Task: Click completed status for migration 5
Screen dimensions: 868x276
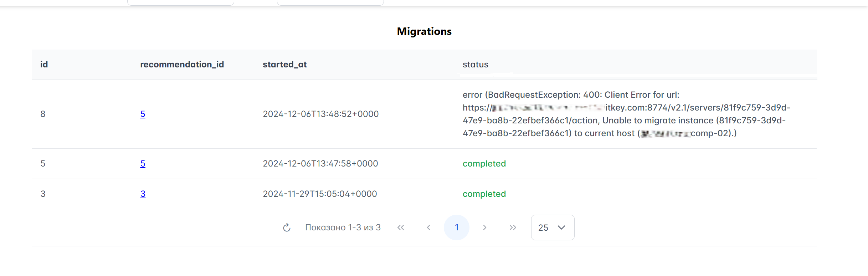Action: pyautogui.click(x=484, y=164)
